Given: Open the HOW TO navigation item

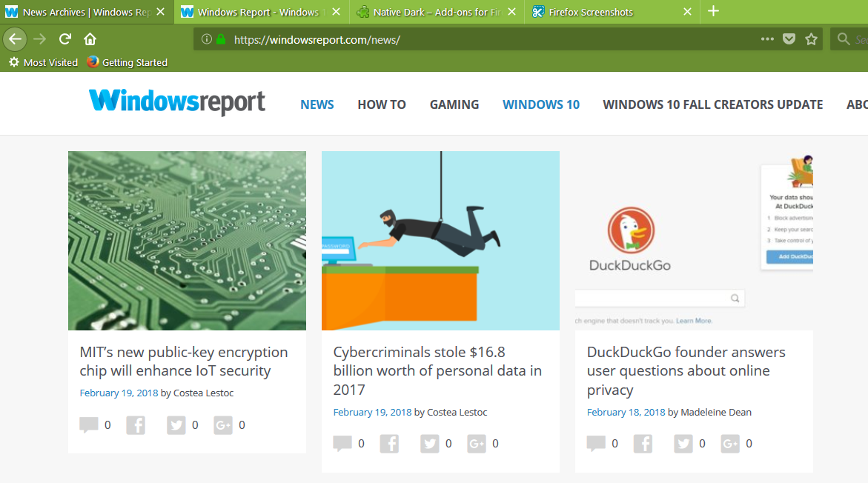Looking at the screenshot, I should click(382, 104).
